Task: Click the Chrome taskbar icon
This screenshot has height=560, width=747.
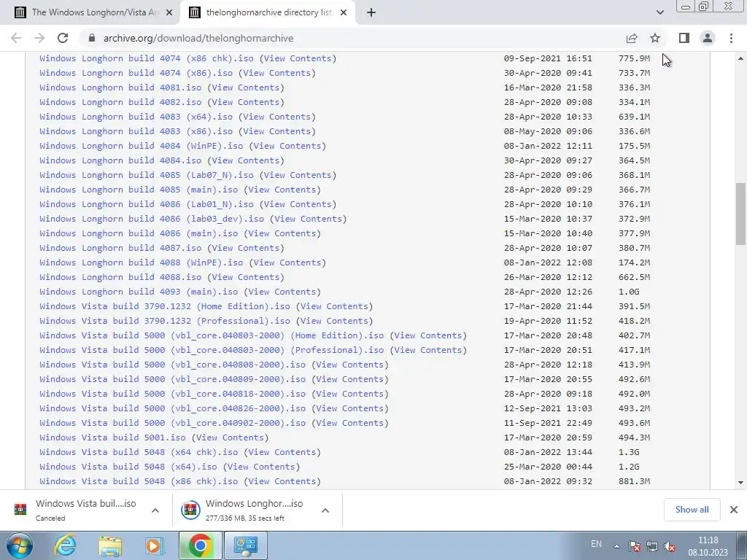Action: (200, 545)
